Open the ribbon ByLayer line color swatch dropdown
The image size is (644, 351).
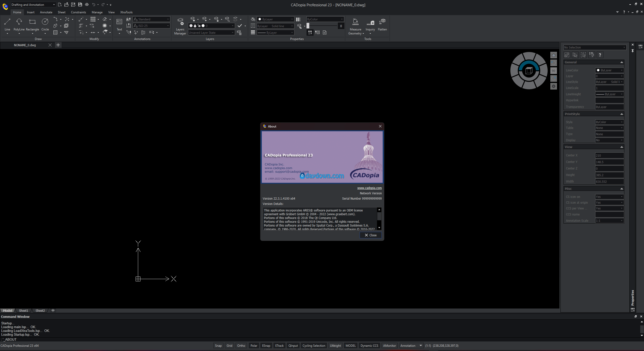point(275,19)
